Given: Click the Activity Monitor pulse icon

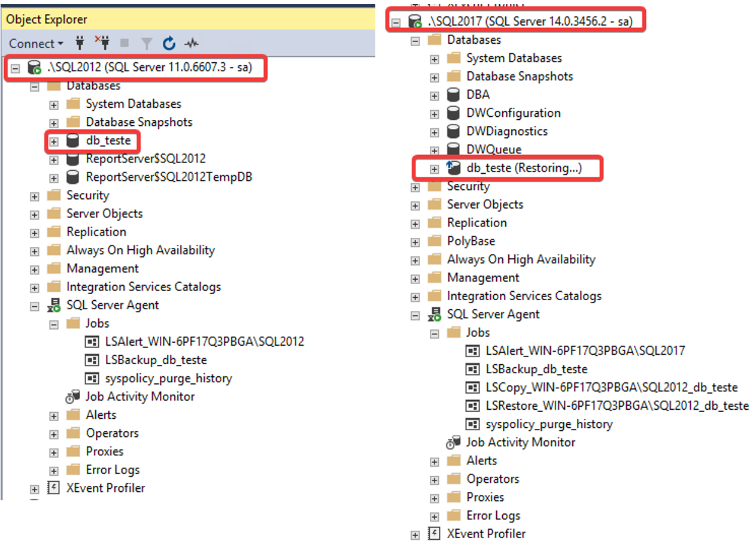Looking at the screenshot, I should pyautogui.click(x=192, y=43).
